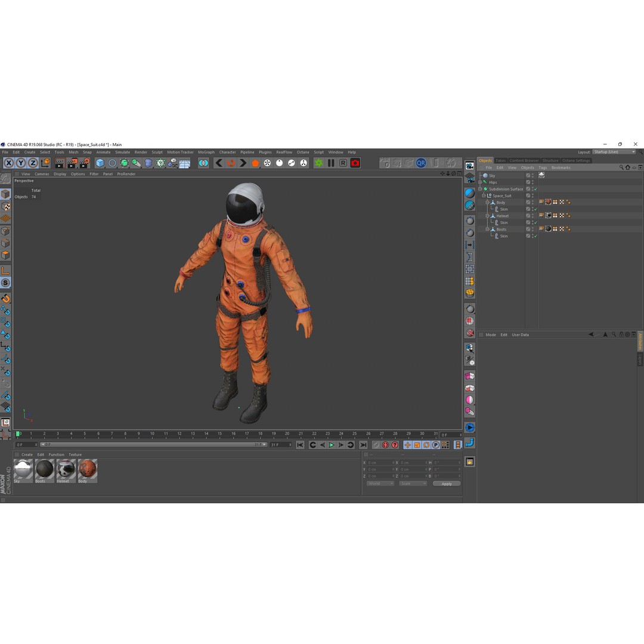Click the blue diagonal sphere sidebar icon
Image resolution: width=644 pixels, height=644 pixels.
[470, 193]
